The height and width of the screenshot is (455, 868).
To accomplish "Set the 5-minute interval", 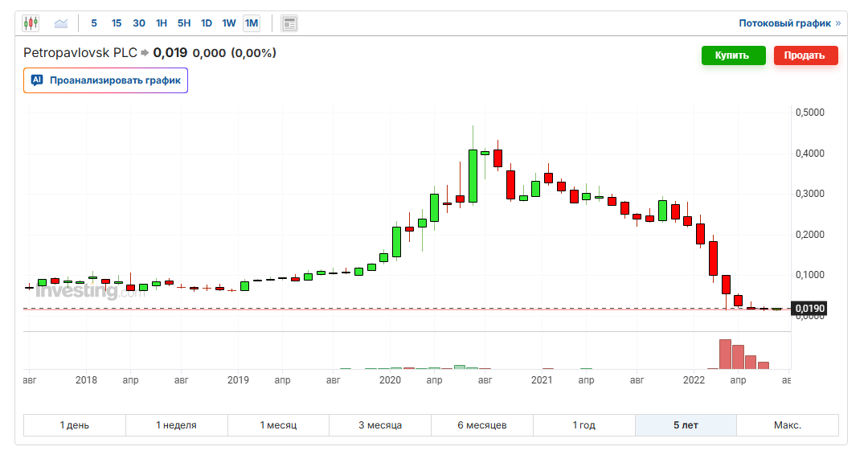I will pos(94,23).
